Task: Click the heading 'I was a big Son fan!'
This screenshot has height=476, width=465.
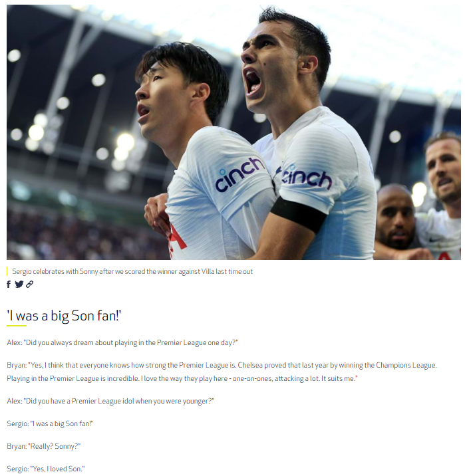Action: coord(64,316)
